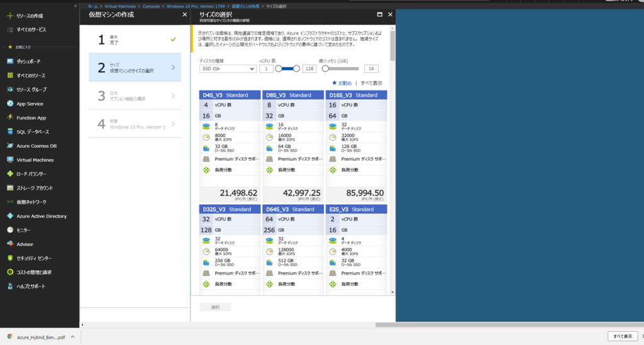Click the horizontal scrollbar at the bottom
This screenshot has height=345, width=644.
coord(509,324)
